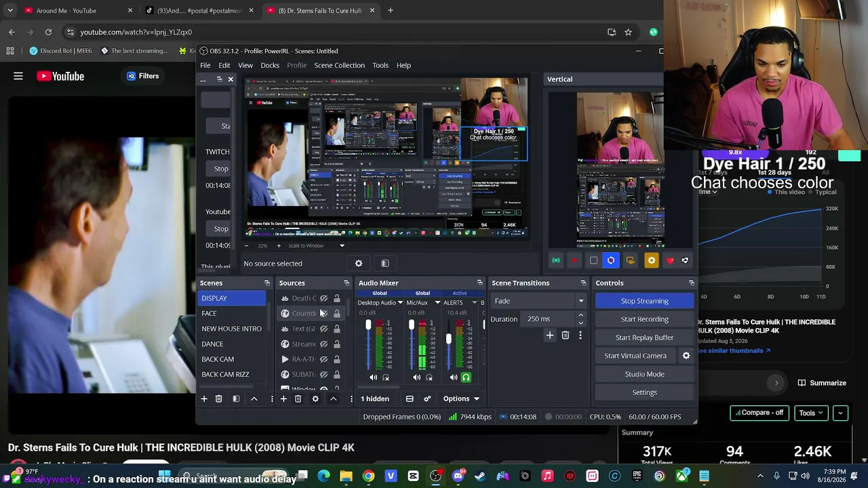Screen dimensions: 868x488
Task: Add a new scene with the plus icon
Action: coord(203,399)
